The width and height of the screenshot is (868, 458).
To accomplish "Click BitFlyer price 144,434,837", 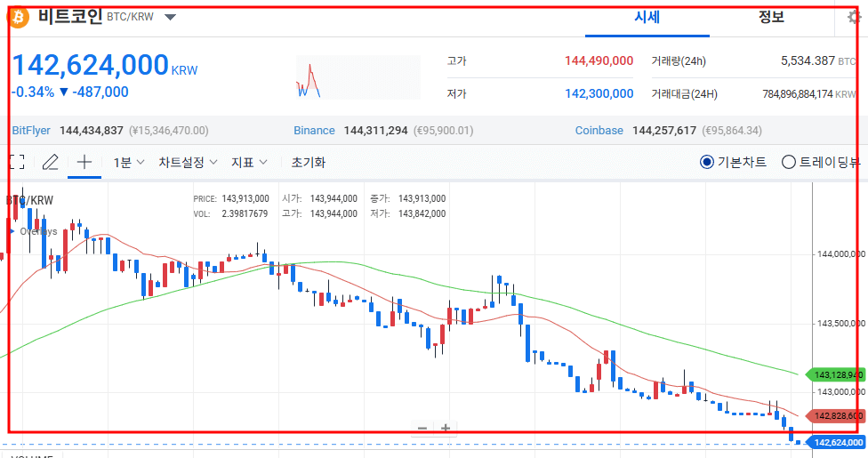I will [92, 131].
